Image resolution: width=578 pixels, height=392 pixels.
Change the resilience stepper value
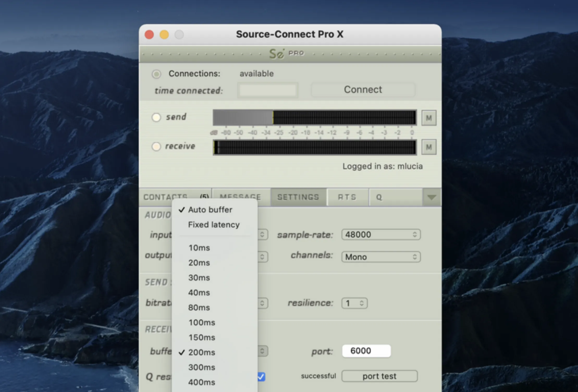tap(354, 303)
